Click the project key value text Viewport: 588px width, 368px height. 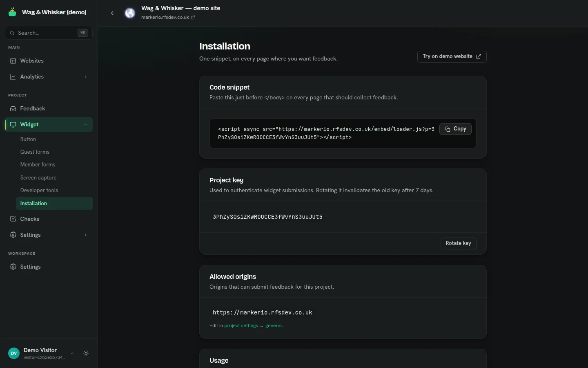tap(267, 217)
